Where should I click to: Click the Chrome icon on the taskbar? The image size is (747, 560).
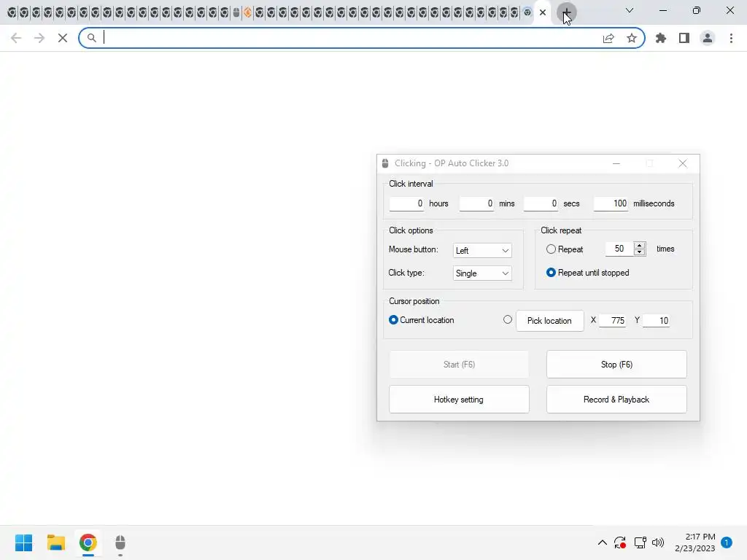coord(88,542)
